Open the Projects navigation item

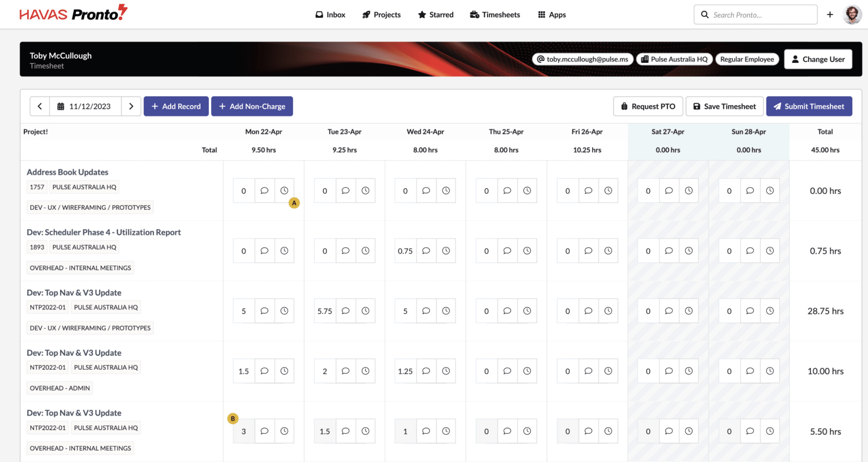coord(382,14)
